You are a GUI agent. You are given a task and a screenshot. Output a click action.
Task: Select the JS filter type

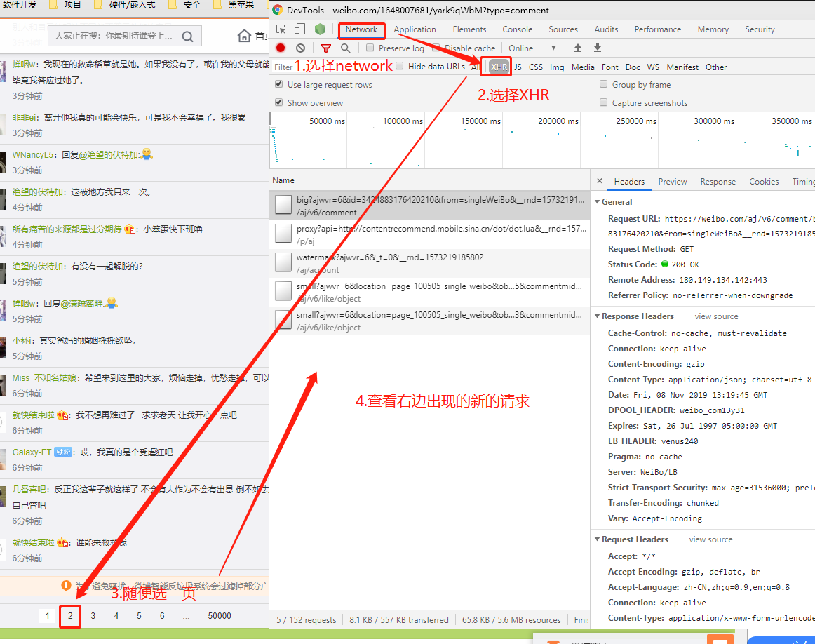click(x=518, y=67)
